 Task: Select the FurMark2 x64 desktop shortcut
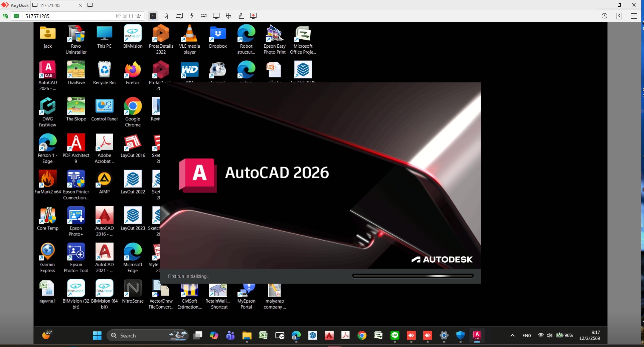(48, 183)
